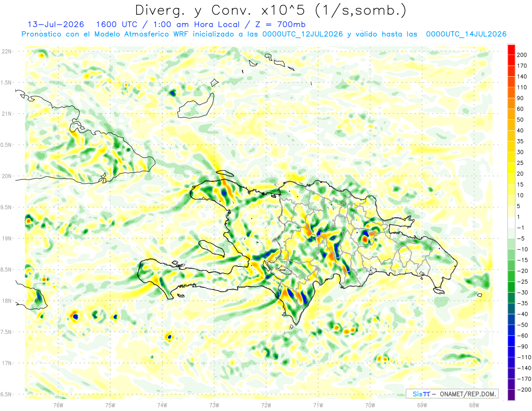Click the -170 color bar value
Screen dimensions: 532x411
point(525,379)
